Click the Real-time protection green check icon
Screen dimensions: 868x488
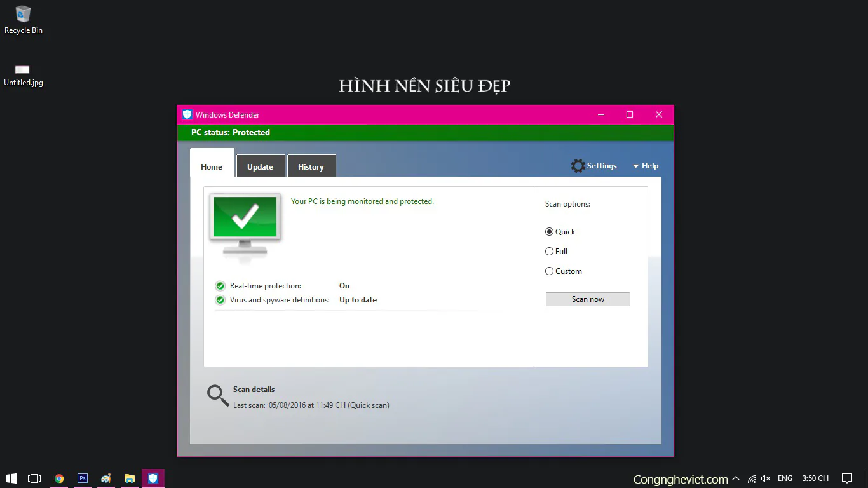[220, 286]
